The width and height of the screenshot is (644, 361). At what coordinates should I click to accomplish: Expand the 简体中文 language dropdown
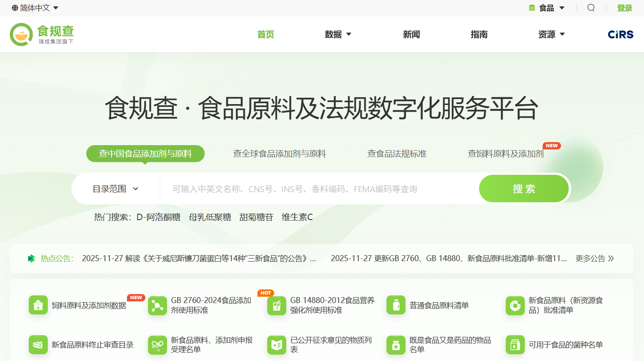[35, 8]
